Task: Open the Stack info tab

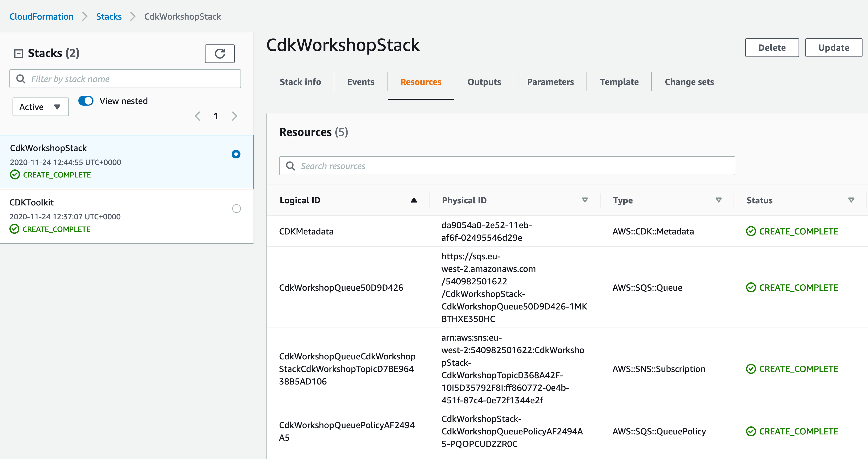Action: tap(300, 82)
